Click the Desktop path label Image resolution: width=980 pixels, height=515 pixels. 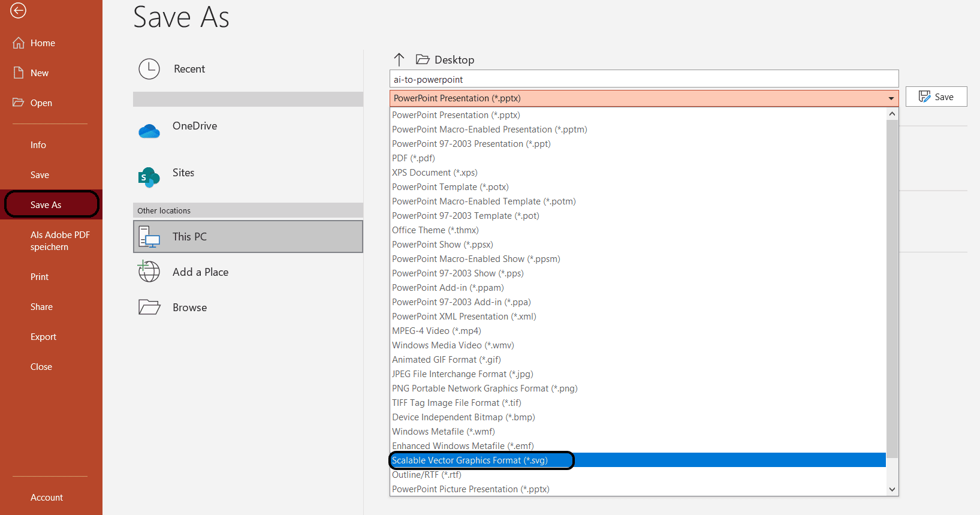454,60
